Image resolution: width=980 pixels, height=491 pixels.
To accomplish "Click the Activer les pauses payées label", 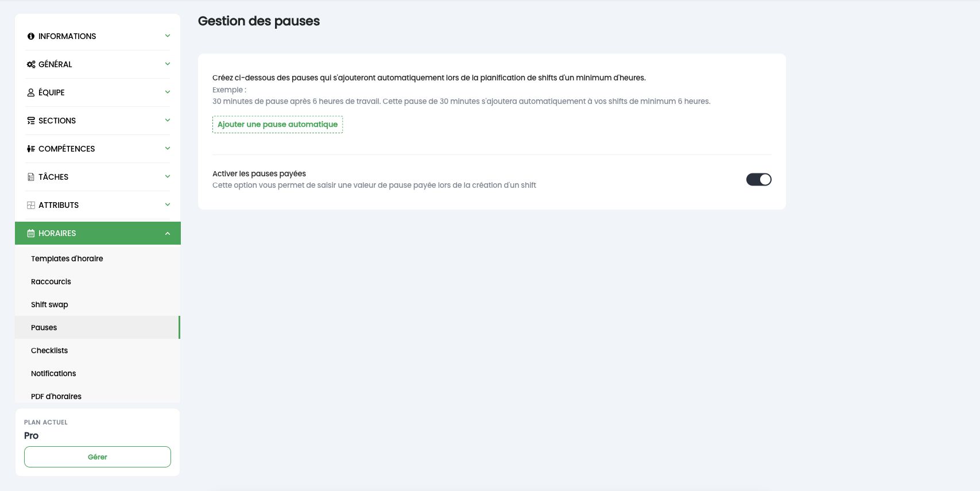I will pos(259,173).
